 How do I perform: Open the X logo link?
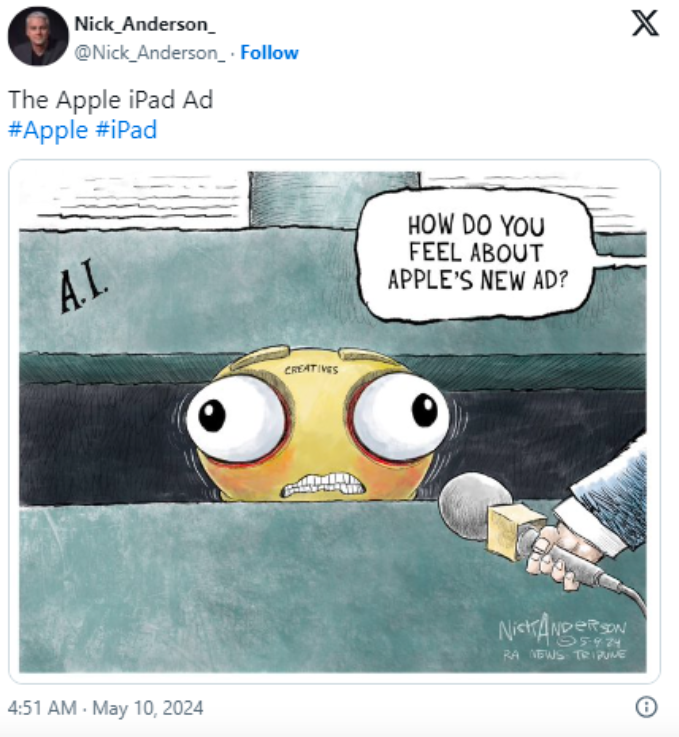[646, 24]
